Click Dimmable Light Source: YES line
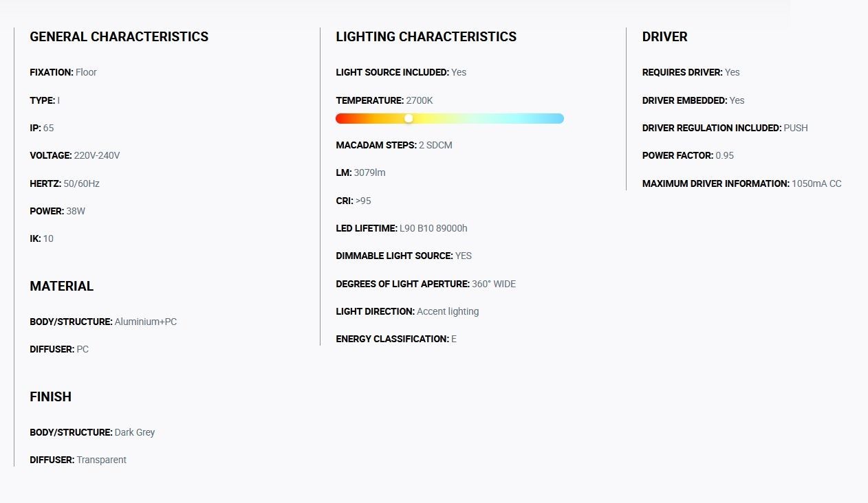The height and width of the screenshot is (503, 868). pos(404,256)
